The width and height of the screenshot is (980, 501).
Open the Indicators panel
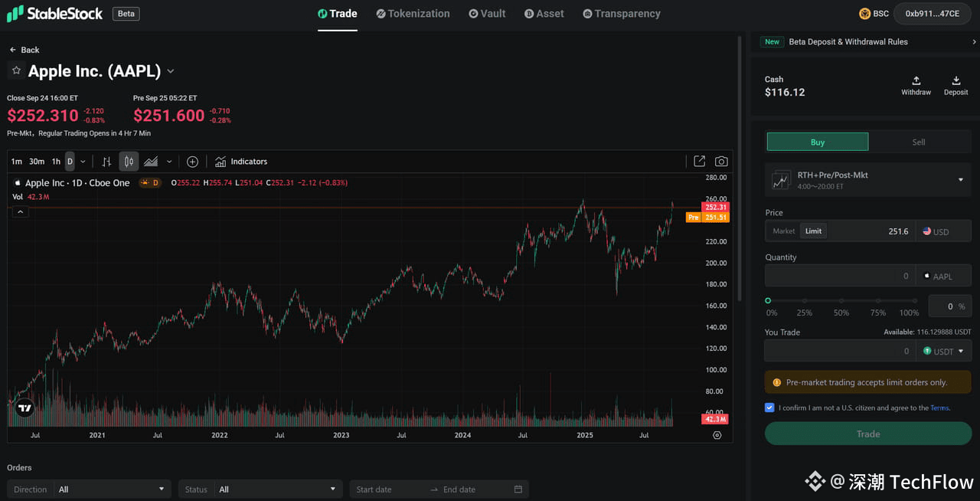click(241, 162)
